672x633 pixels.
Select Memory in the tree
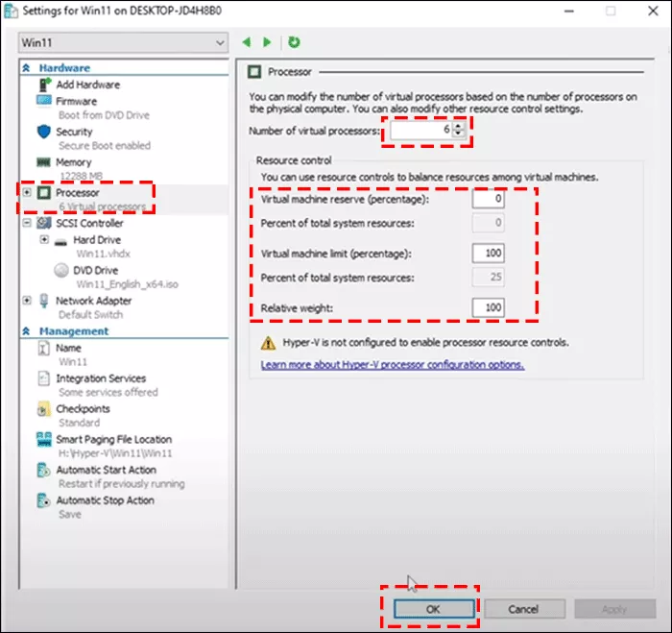(74, 162)
